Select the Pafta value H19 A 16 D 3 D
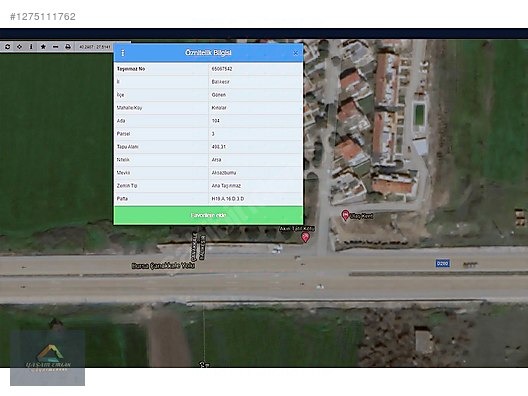528x396 pixels. click(x=228, y=199)
